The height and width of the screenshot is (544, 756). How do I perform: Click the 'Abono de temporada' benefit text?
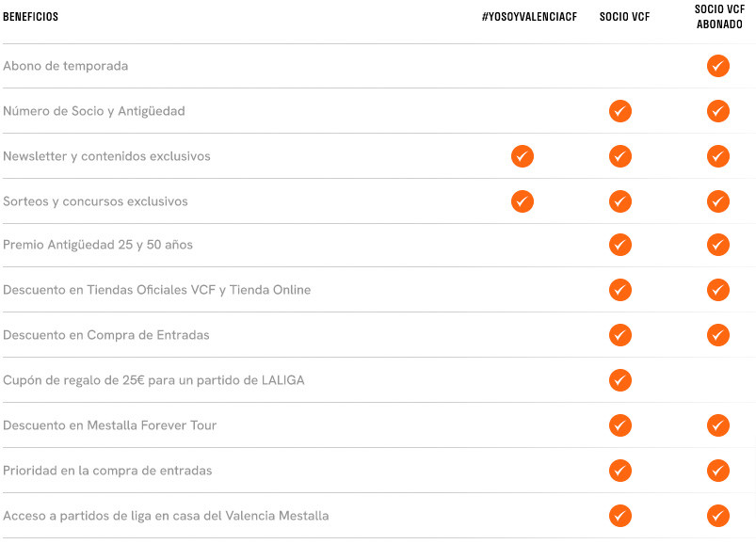[x=66, y=66]
